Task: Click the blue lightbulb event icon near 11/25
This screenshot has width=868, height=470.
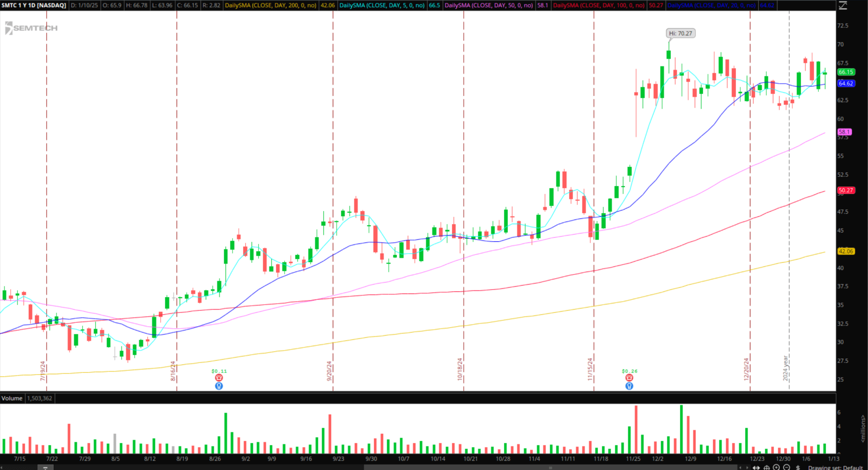Action: 629,386
